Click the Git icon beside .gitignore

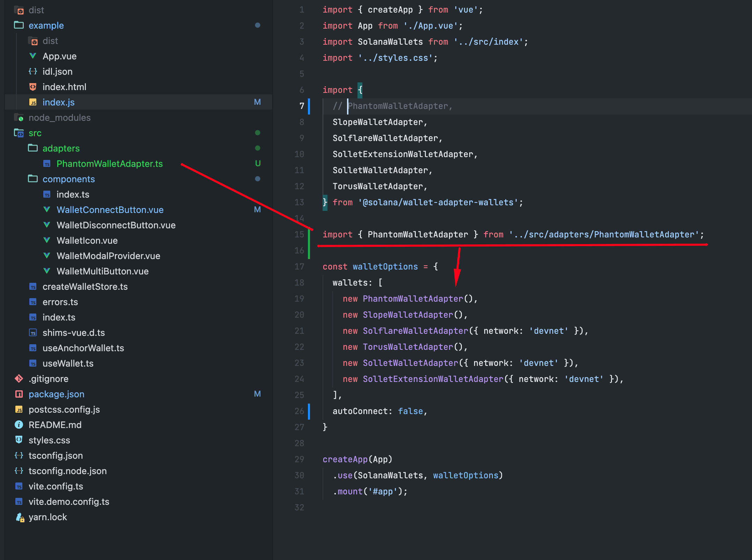[x=19, y=378]
